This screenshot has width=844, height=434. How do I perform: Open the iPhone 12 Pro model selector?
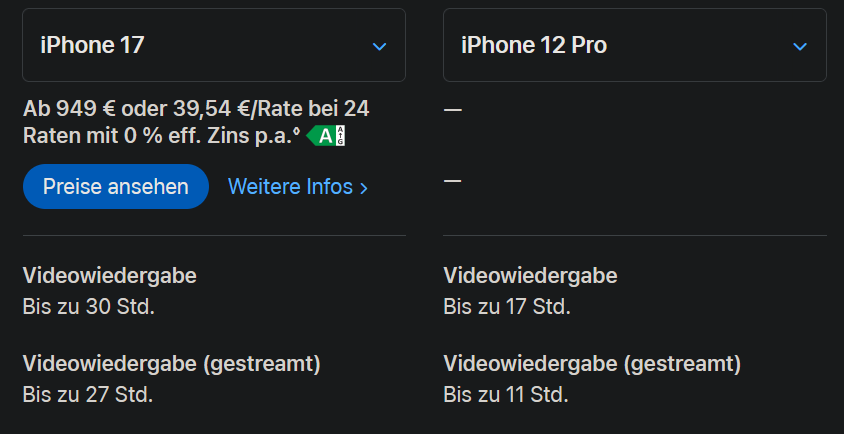pos(635,45)
